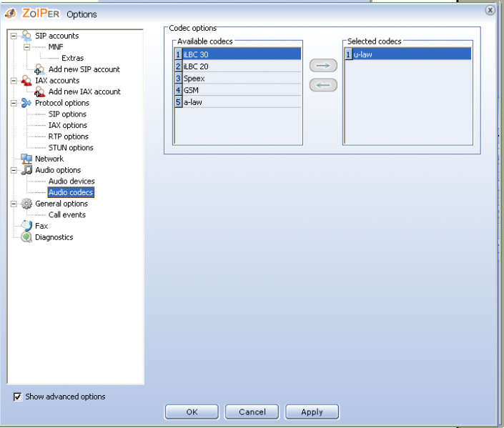The width and height of the screenshot is (504, 428).
Task: Open the MNF account settings
Action: tap(56, 47)
